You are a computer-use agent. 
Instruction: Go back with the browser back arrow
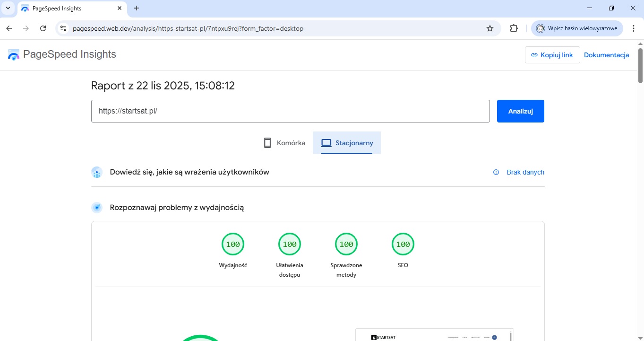pos(9,28)
